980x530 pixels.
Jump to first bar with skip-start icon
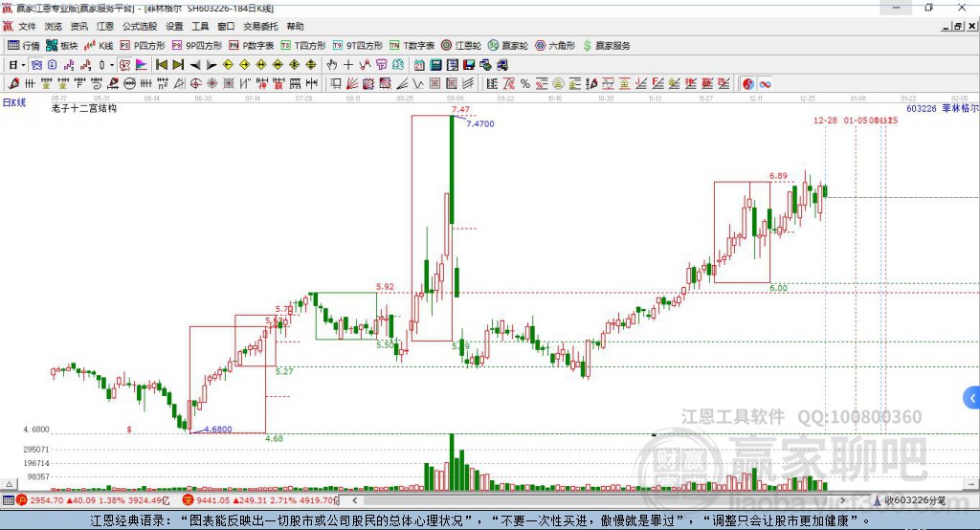click(x=161, y=65)
